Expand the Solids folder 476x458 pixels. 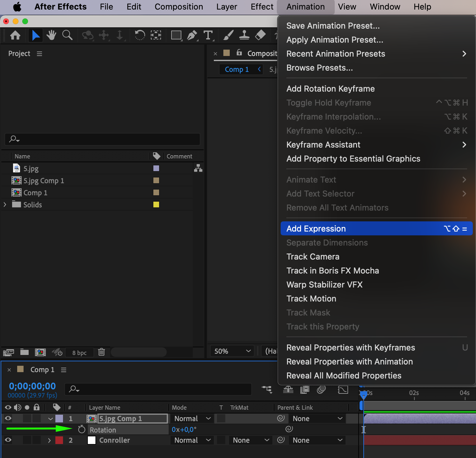coord(5,205)
